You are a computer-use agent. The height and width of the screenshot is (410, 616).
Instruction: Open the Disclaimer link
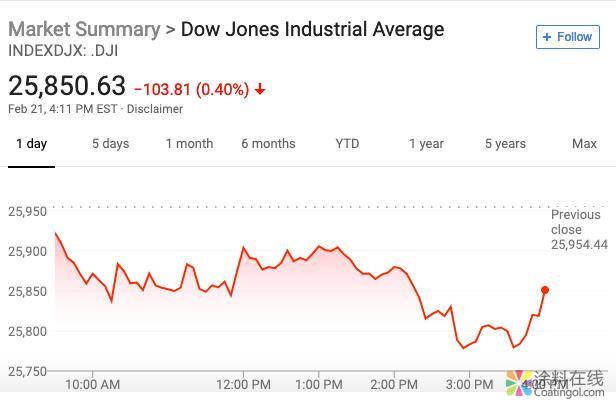pos(155,109)
